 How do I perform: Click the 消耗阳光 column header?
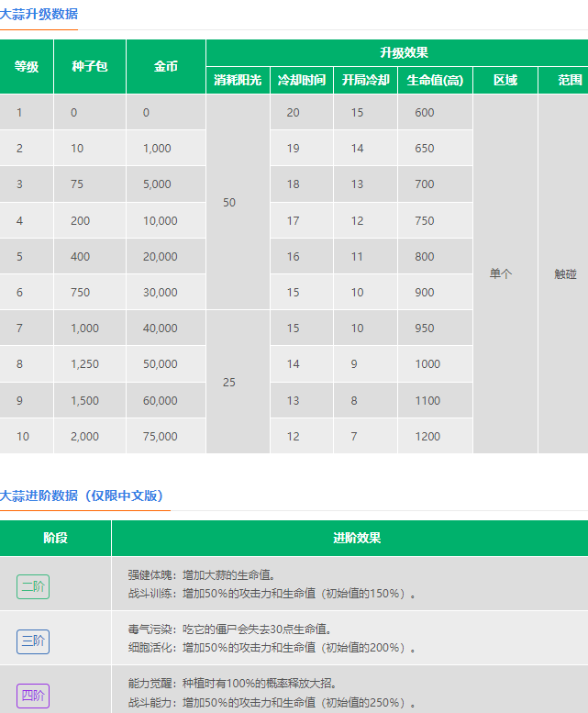(238, 80)
